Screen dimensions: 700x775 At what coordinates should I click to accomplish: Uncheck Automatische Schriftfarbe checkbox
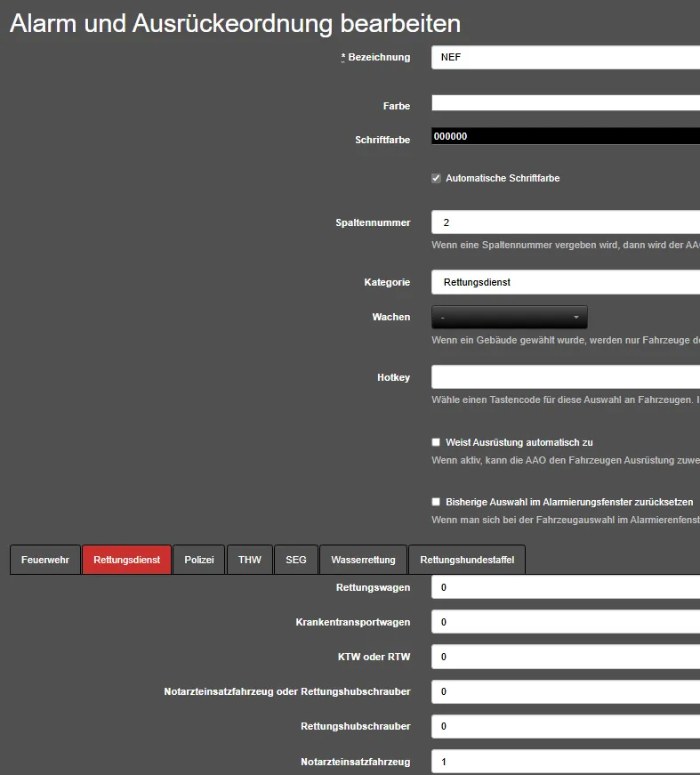pyautogui.click(x=436, y=178)
